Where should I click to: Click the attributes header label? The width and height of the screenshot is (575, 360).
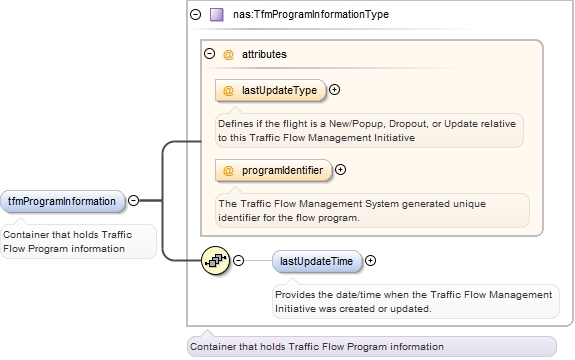(x=264, y=54)
